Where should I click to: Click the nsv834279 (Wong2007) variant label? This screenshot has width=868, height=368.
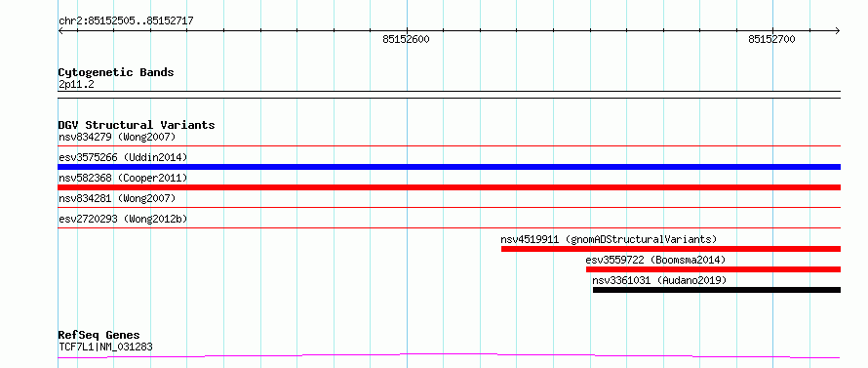(117, 137)
